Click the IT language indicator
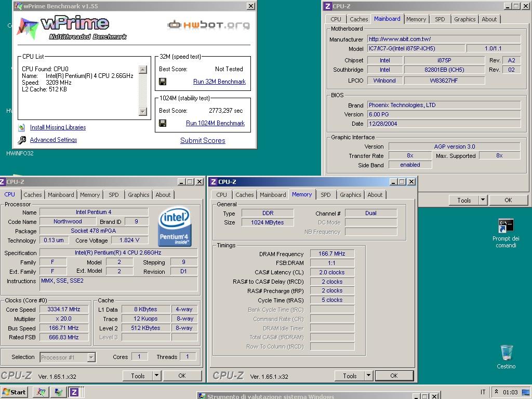Image resolution: width=532 pixels, height=399 pixels. (483, 392)
